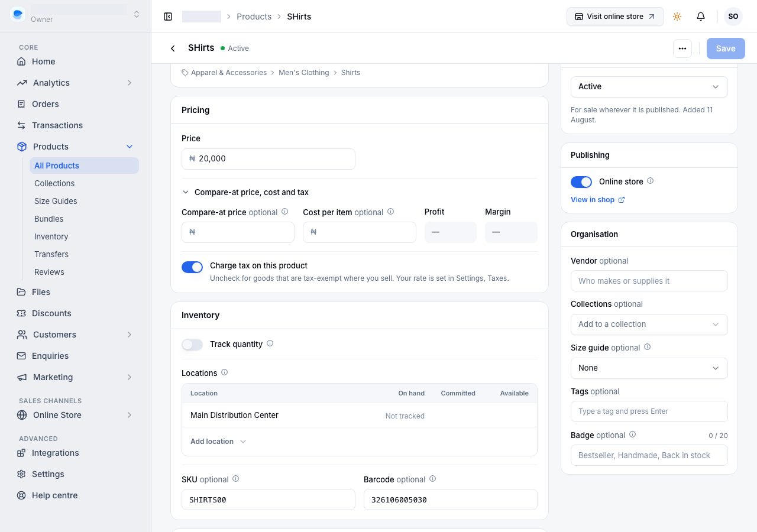Image resolution: width=757 pixels, height=532 pixels.
Task: Go back using the arrow beside SHirts
Action: tap(173, 48)
